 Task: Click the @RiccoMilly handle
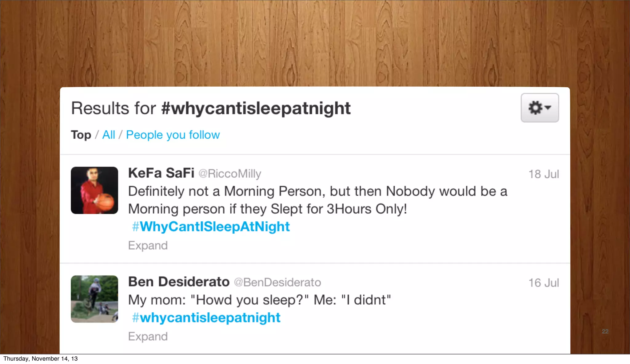click(230, 174)
